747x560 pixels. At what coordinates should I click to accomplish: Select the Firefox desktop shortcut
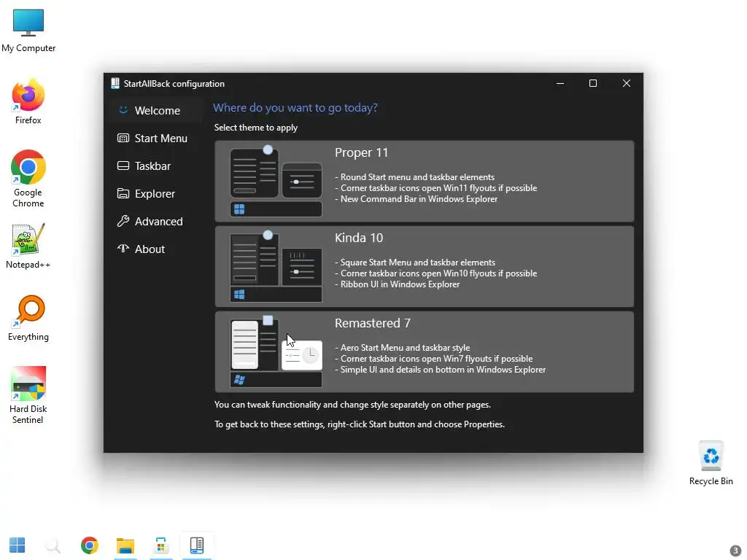pyautogui.click(x=28, y=102)
